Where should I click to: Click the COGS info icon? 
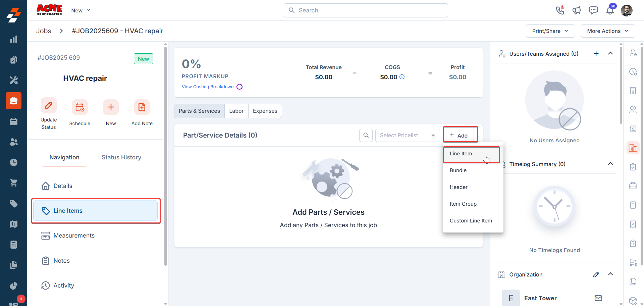[x=402, y=77]
